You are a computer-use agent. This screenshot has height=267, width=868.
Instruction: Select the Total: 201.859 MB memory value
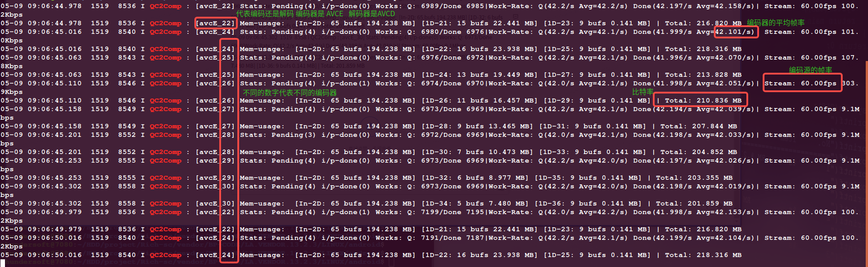694,204
